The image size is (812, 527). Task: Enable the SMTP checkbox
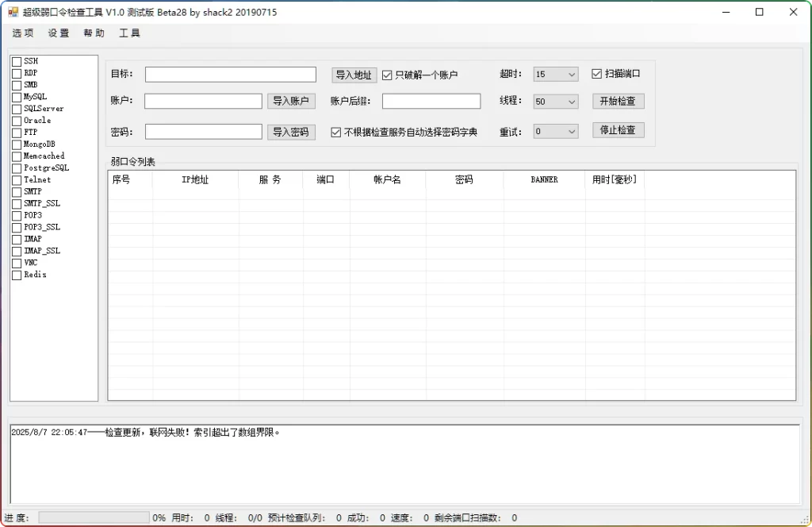pos(17,192)
